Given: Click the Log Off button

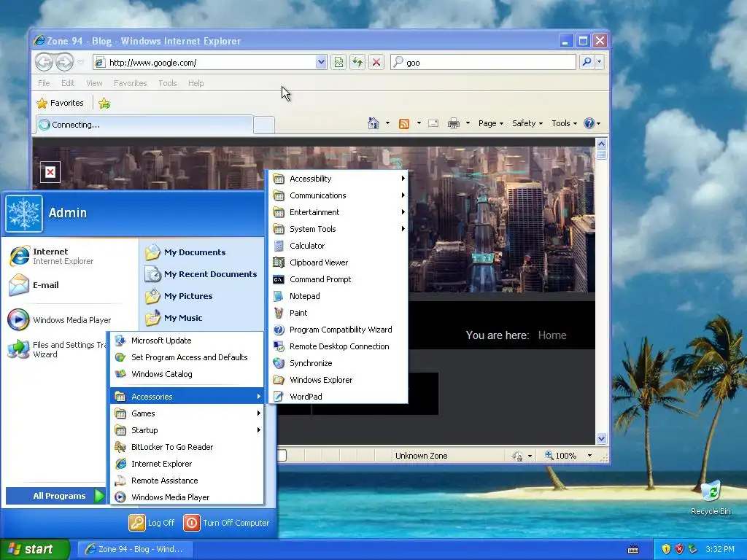Looking at the screenshot, I should tap(152, 522).
